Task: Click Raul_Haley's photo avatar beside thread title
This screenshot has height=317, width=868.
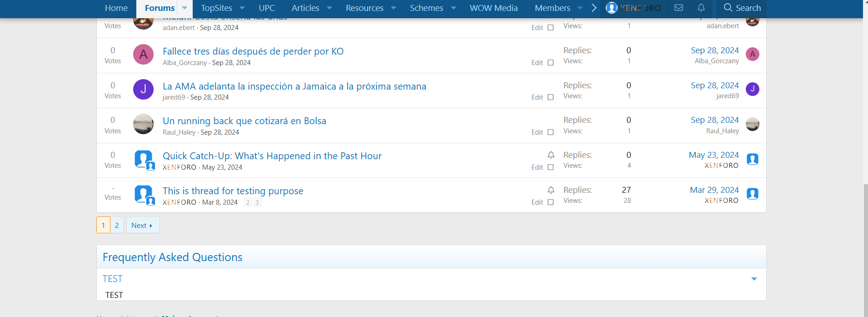Action: tap(143, 124)
